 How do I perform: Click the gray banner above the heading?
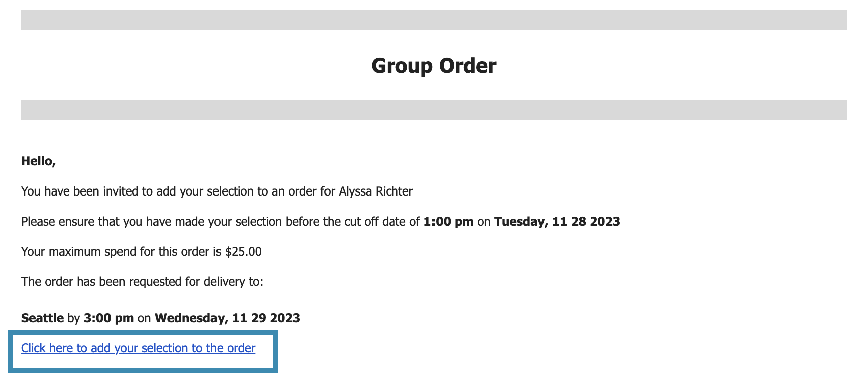[434, 20]
